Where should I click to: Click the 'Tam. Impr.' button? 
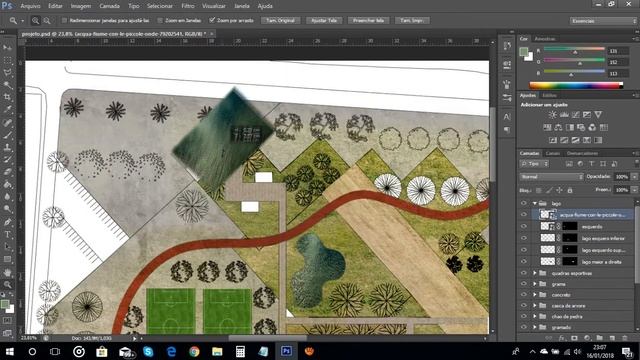click(412, 20)
